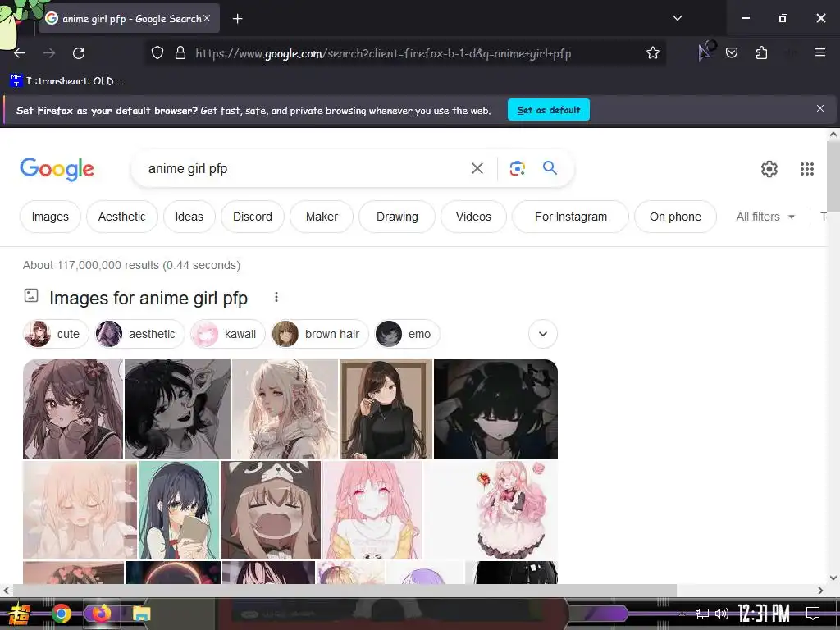
Task: Choose the emo image refinement chip
Action: coord(407,334)
